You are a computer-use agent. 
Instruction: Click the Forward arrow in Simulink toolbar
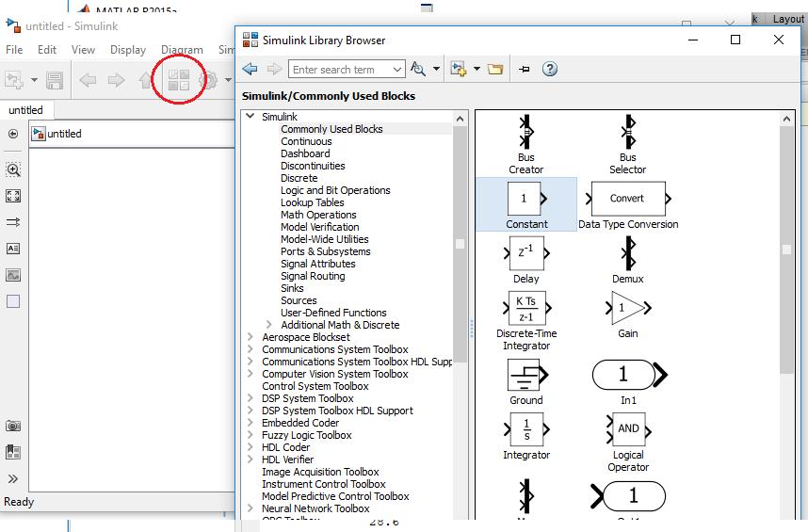(117, 80)
